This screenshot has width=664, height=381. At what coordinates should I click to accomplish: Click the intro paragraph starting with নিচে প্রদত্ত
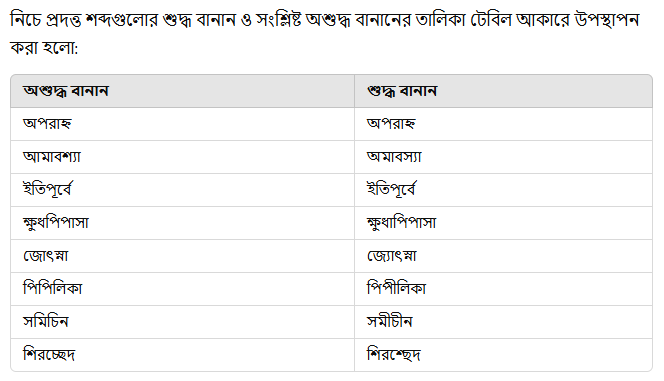tap(325, 33)
